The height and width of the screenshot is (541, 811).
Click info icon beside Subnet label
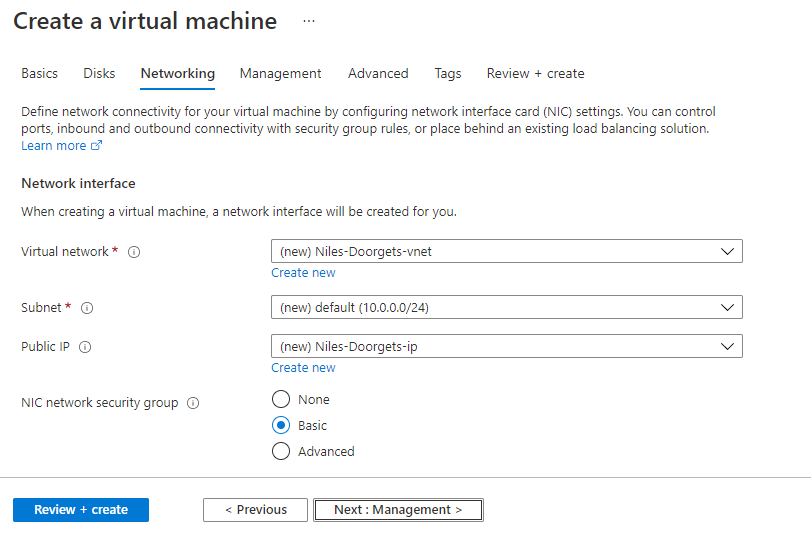87,308
